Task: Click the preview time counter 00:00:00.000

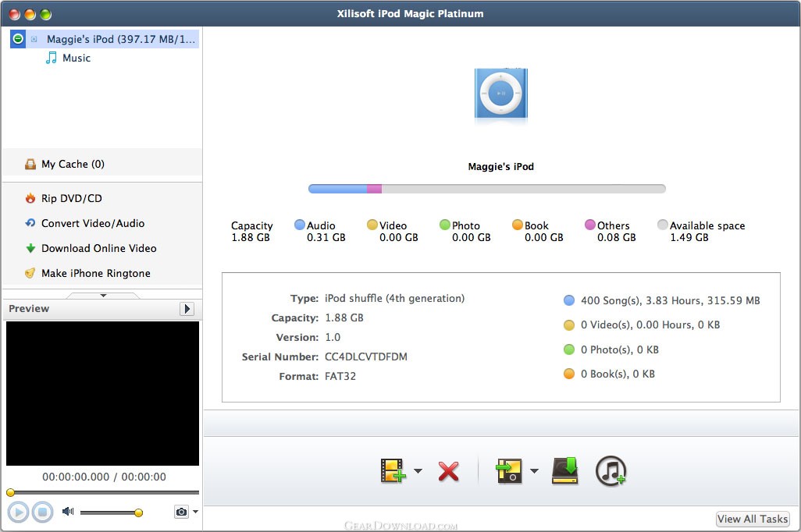Action: click(x=76, y=477)
